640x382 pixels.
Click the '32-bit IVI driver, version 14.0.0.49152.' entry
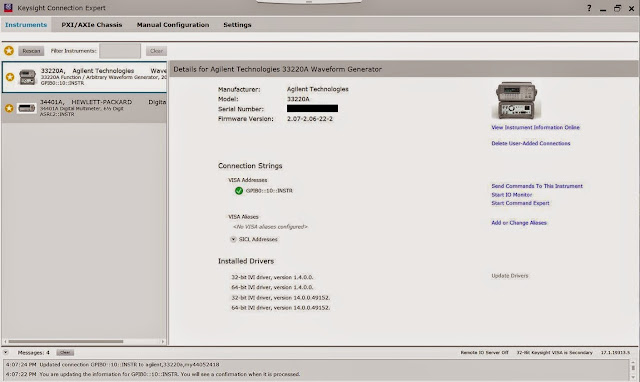coord(280,298)
